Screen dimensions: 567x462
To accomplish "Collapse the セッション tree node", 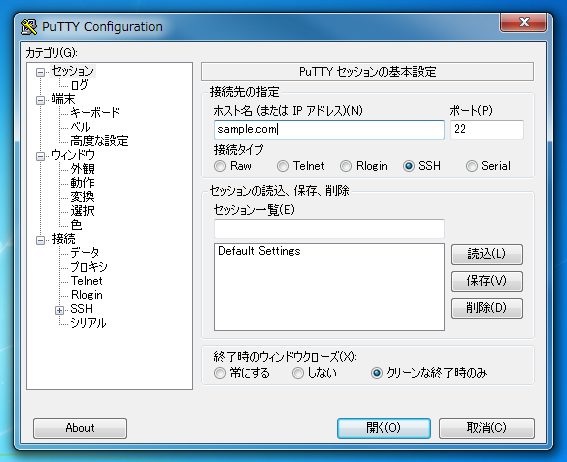I will 40,73.
